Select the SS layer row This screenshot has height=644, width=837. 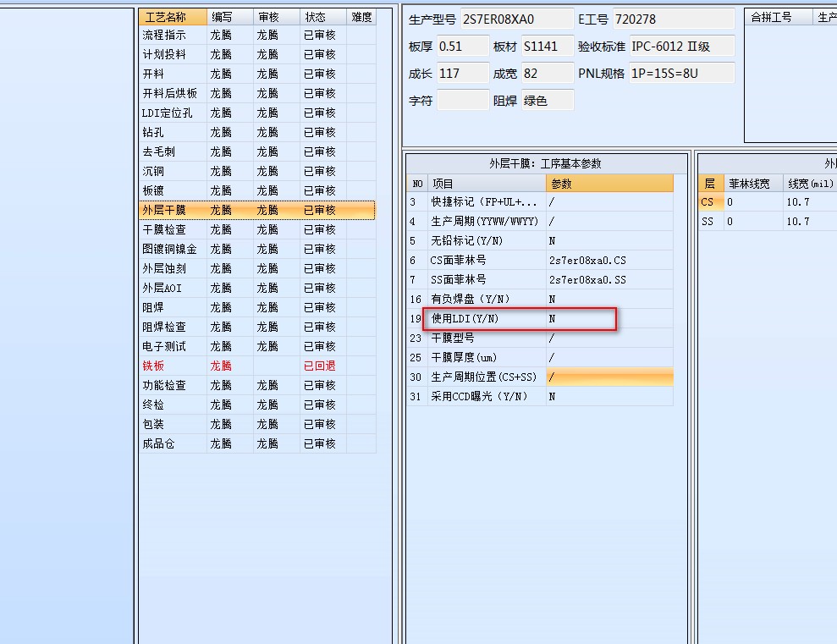point(768,222)
